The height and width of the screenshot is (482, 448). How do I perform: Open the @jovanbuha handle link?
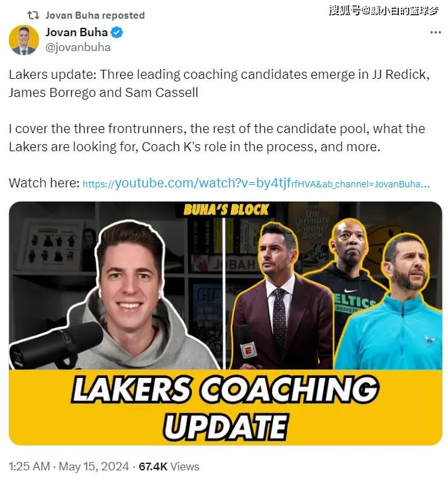(x=78, y=47)
